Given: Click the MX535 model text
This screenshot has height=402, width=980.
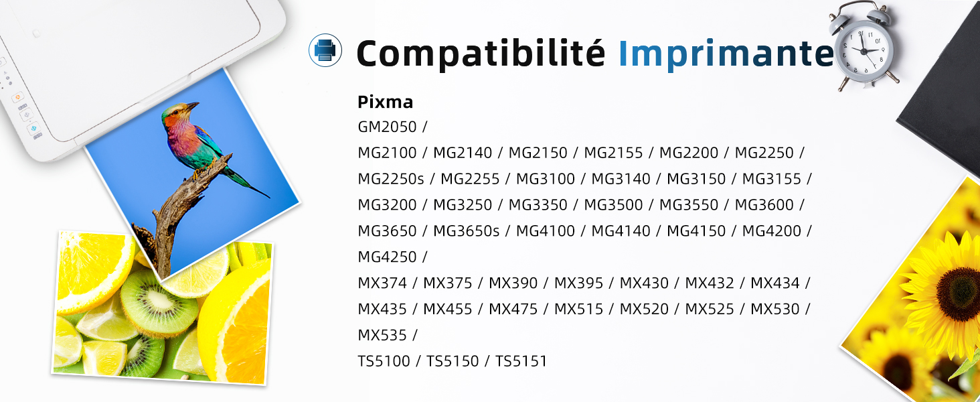Looking at the screenshot, I should [382, 335].
